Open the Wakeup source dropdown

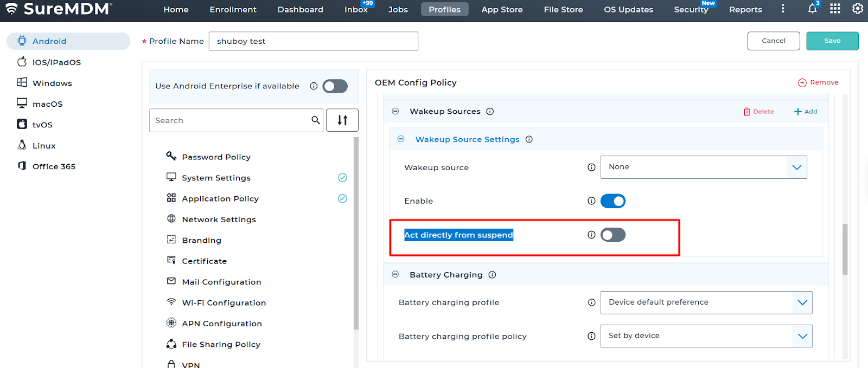point(703,167)
